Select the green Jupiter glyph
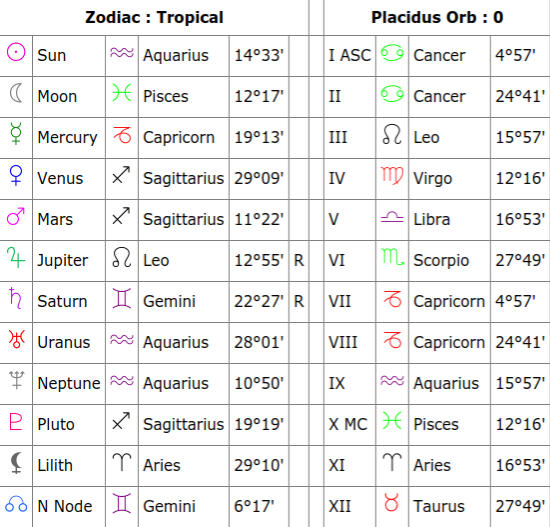The height and width of the screenshot is (527, 550). pyautogui.click(x=16, y=257)
